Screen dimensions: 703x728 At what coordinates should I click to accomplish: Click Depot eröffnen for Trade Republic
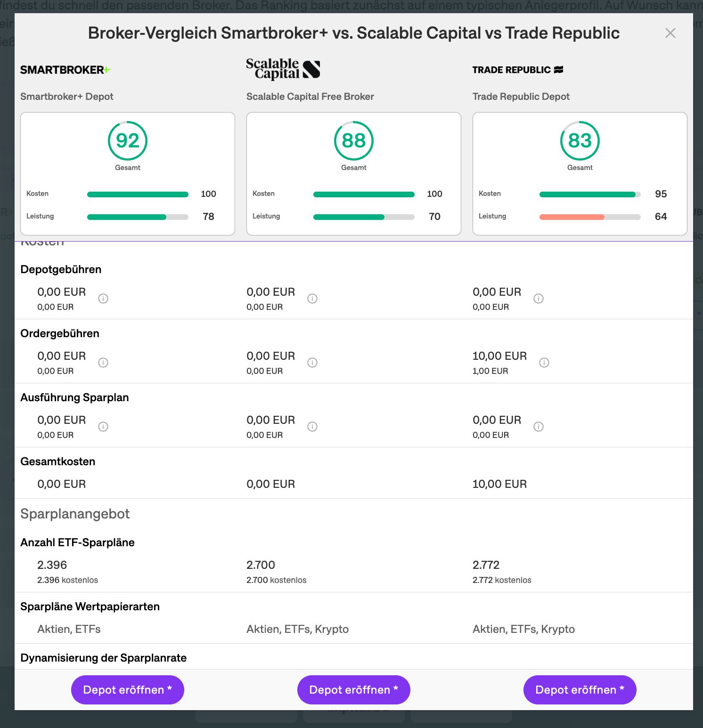(x=580, y=690)
